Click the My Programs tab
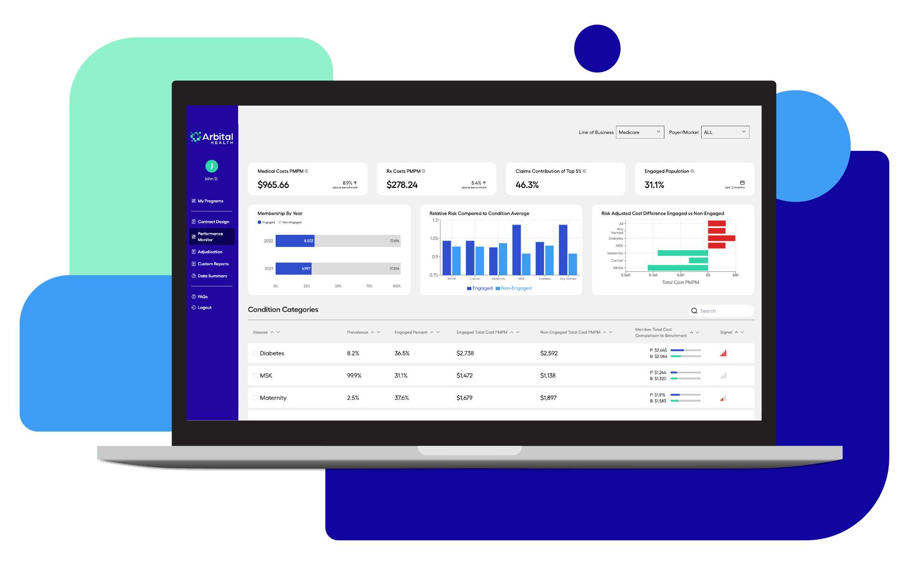This screenshot has height=565, width=924. click(x=210, y=201)
